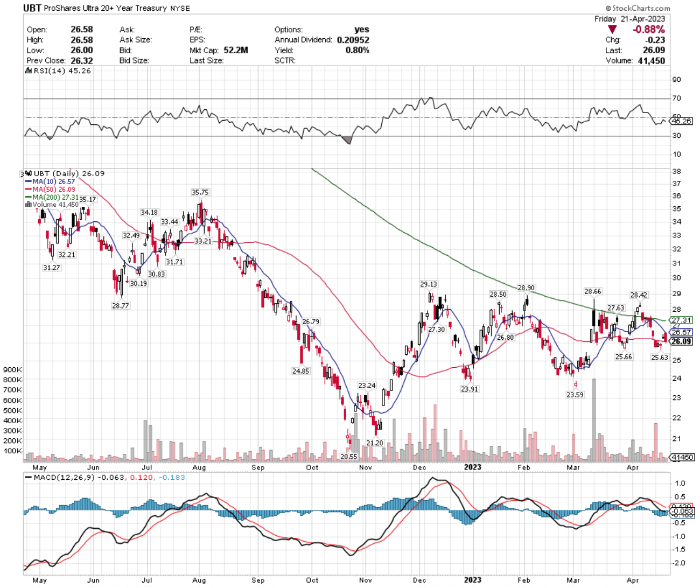Image resolution: width=700 pixels, height=588 pixels.
Task: Click the Prev Close value 26.32
Action: (82, 60)
